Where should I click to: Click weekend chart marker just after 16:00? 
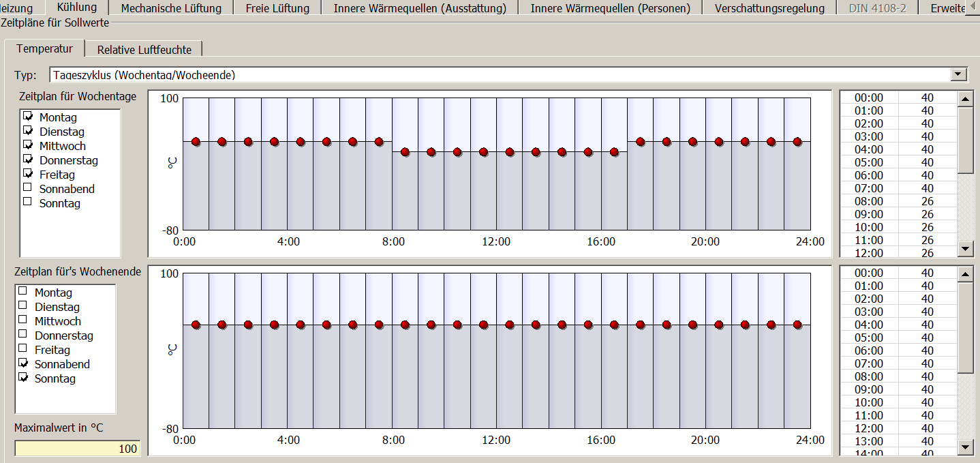pos(614,325)
